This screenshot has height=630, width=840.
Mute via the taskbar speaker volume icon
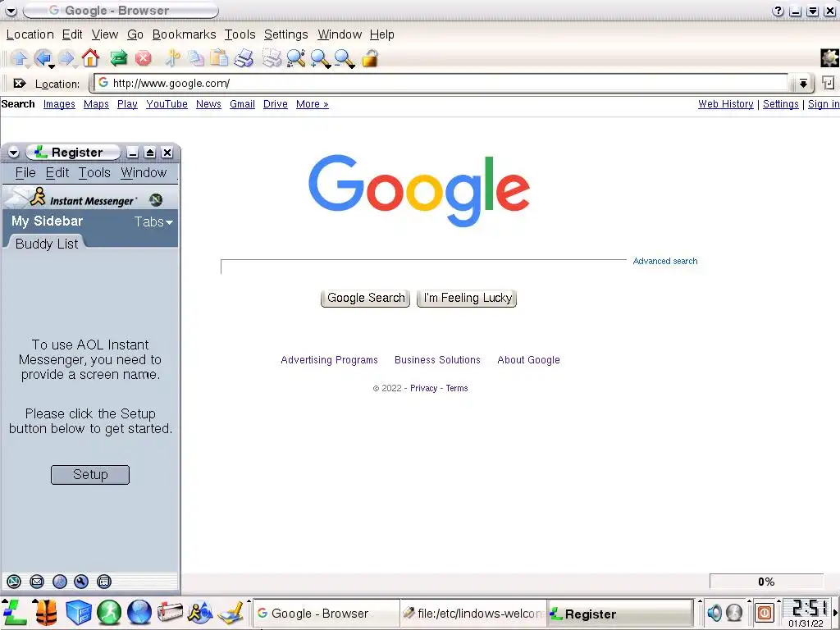tap(714, 612)
